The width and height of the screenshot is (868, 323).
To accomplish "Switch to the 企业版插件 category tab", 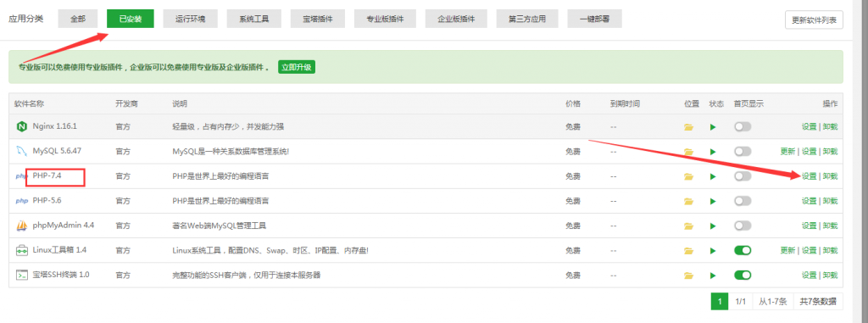I will (x=456, y=19).
